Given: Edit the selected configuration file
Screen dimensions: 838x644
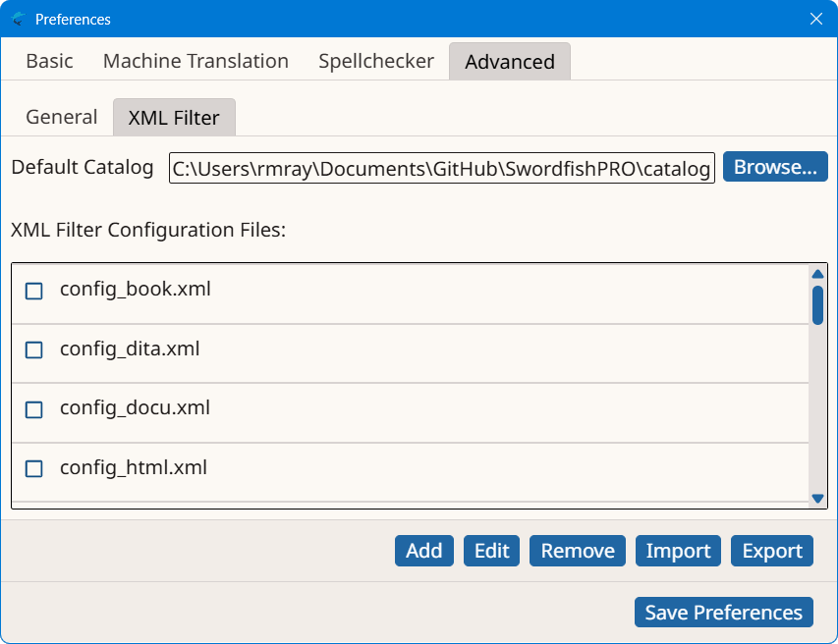Looking at the screenshot, I should click(491, 551).
